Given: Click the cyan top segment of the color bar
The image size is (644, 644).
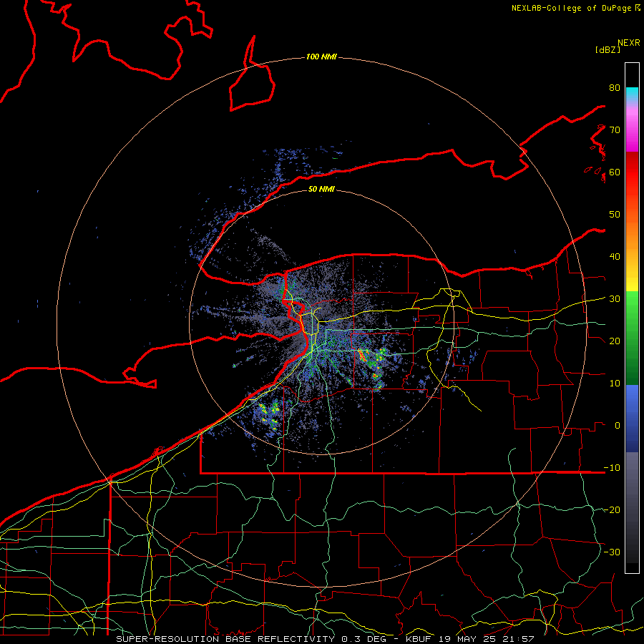Looking at the screenshot, I should tap(632, 92).
